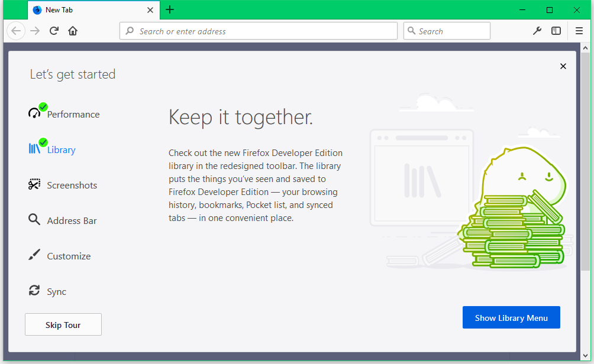Click the Address Bar magnifier icon
This screenshot has width=594, height=364.
(34, 219)
